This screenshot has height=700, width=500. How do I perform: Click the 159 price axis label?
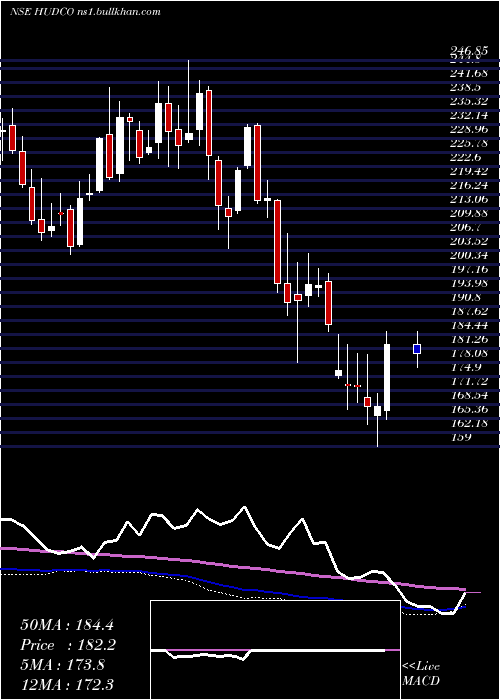point(461,437)
